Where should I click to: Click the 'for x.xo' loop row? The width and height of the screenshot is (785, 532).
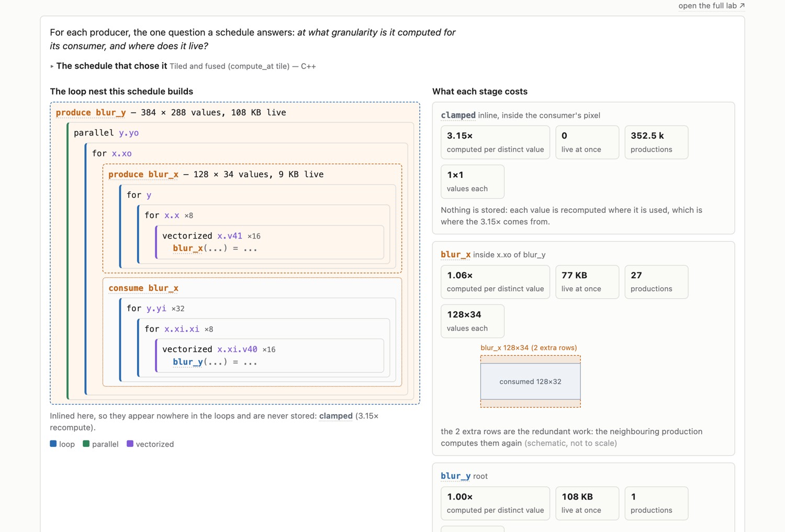112,153
